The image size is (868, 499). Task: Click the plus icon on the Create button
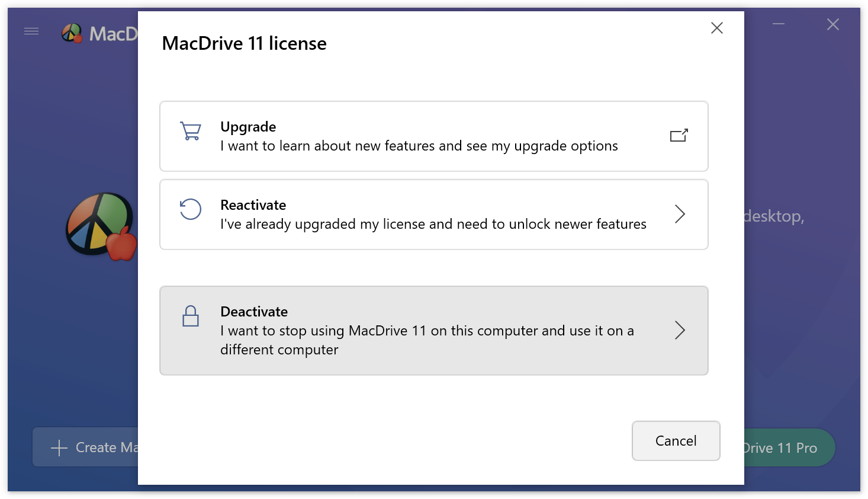coord(59,448)
